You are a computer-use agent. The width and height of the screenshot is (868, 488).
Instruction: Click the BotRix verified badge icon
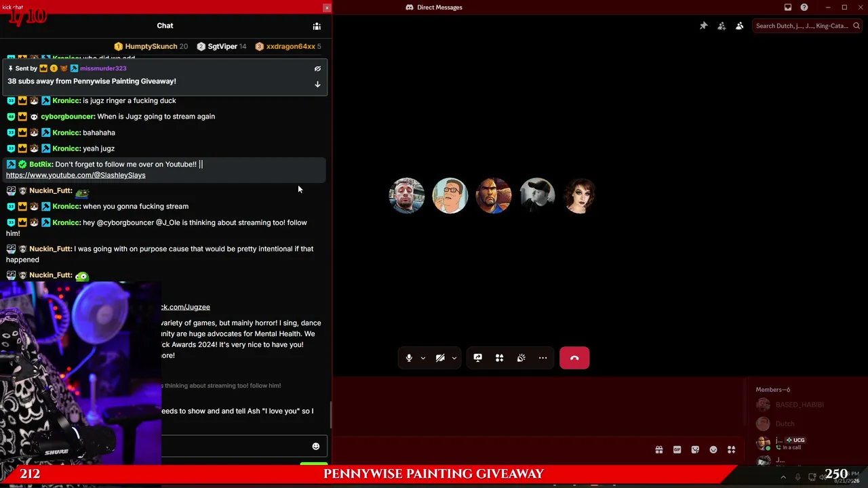click(x=22, y=164)
